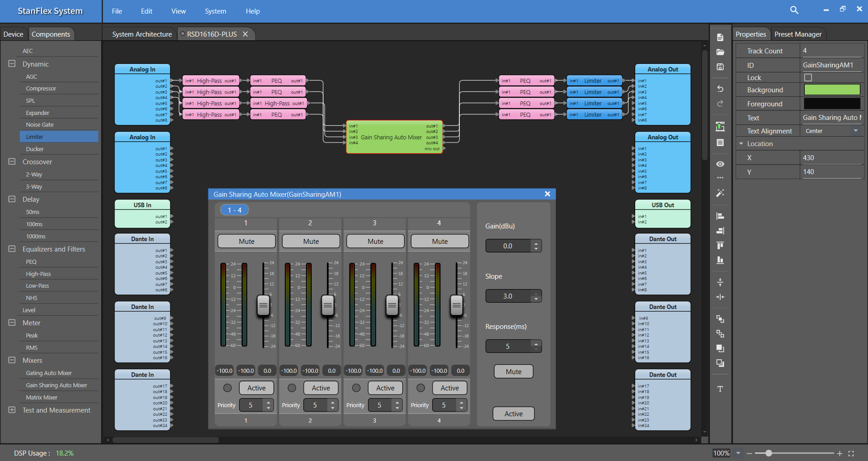Select the text tool icon
Screen dimensions: 868x461
720,389
